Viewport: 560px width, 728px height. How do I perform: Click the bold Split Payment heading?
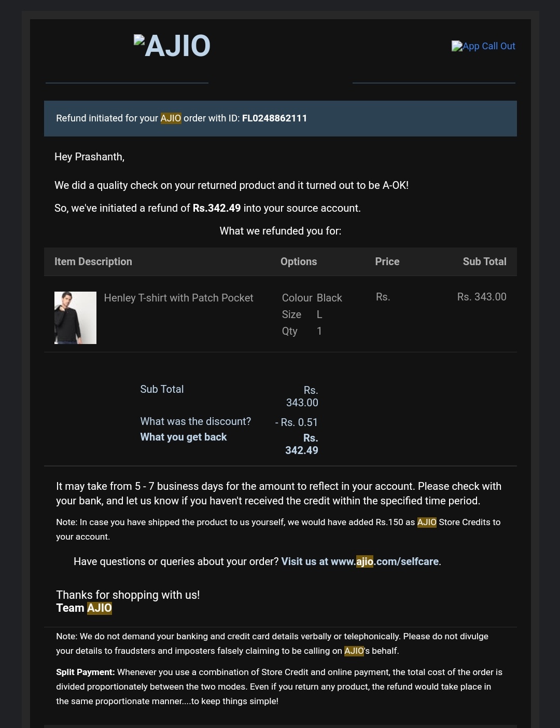[86, 672]
